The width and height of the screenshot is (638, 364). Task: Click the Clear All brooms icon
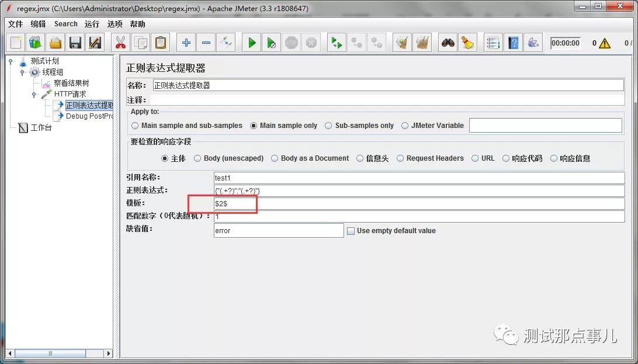(x=422, y=43)
